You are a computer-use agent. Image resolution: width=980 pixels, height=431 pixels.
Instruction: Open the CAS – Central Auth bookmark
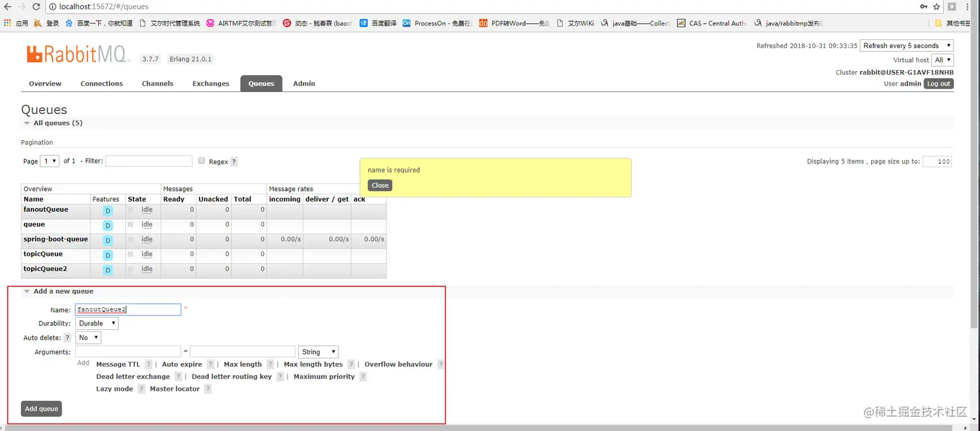[x=712, y=23]
